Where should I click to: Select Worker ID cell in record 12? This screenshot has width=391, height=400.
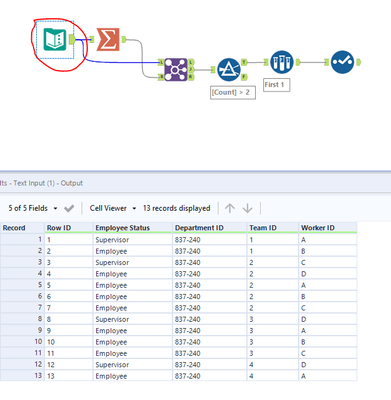pyautogui.click(x=328, y=364)
